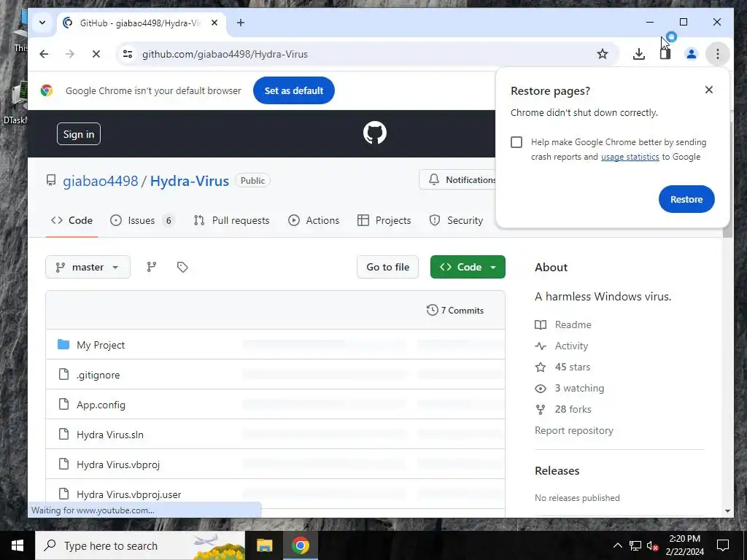
Task: Open the Activity link in About
Action: point(561,346)
